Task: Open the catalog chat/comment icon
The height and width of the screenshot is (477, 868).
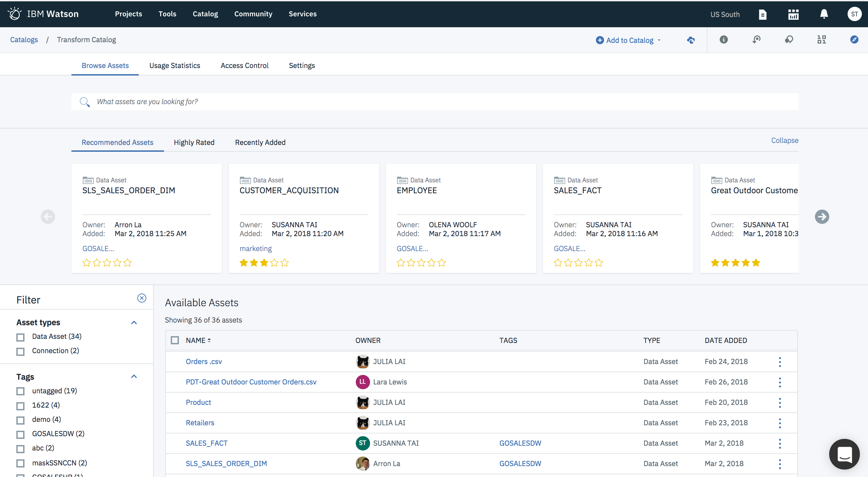Action: click(x=789, y=40)
